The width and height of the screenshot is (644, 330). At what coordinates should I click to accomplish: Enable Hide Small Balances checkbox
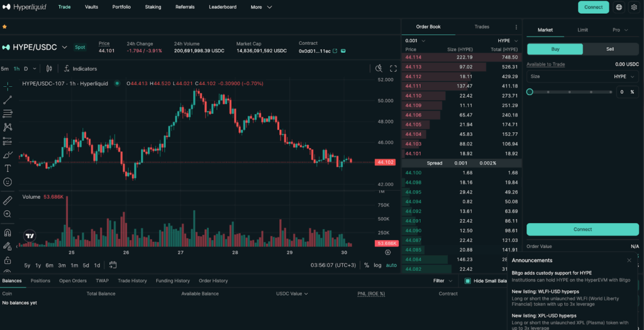click(467, 281)
